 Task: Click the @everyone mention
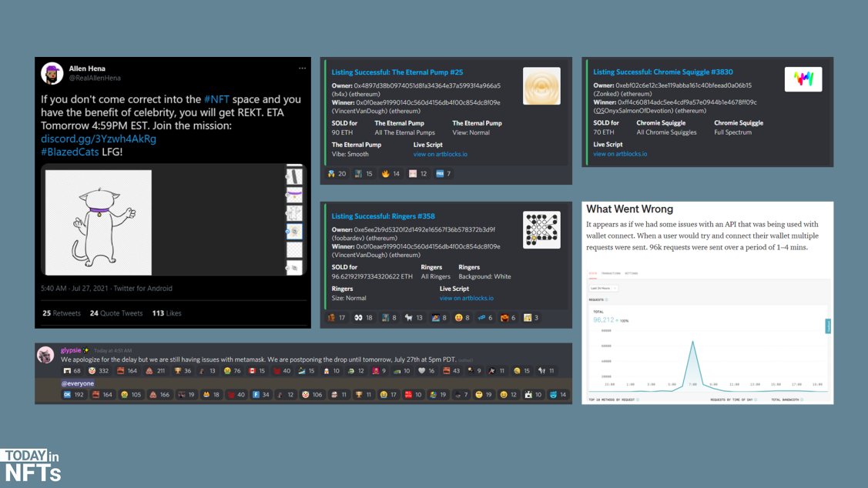pyautogui.click(x=78, y=383)
